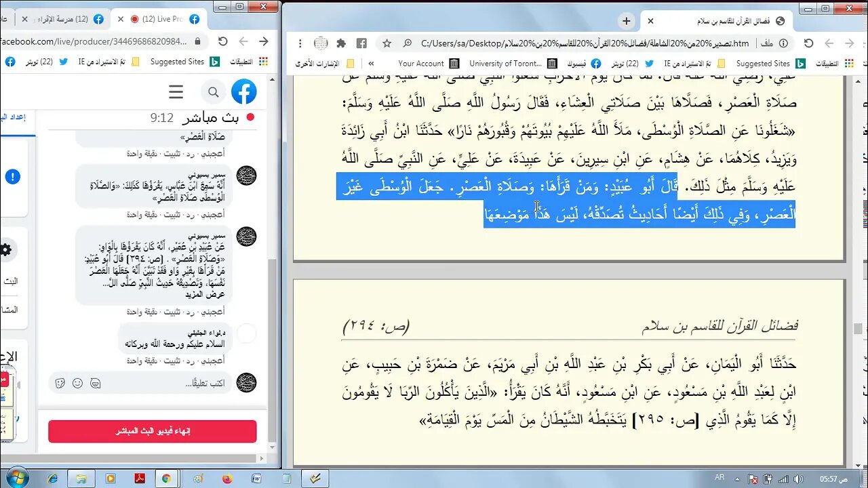Open the media player taskbar icon

click(111, 479)
